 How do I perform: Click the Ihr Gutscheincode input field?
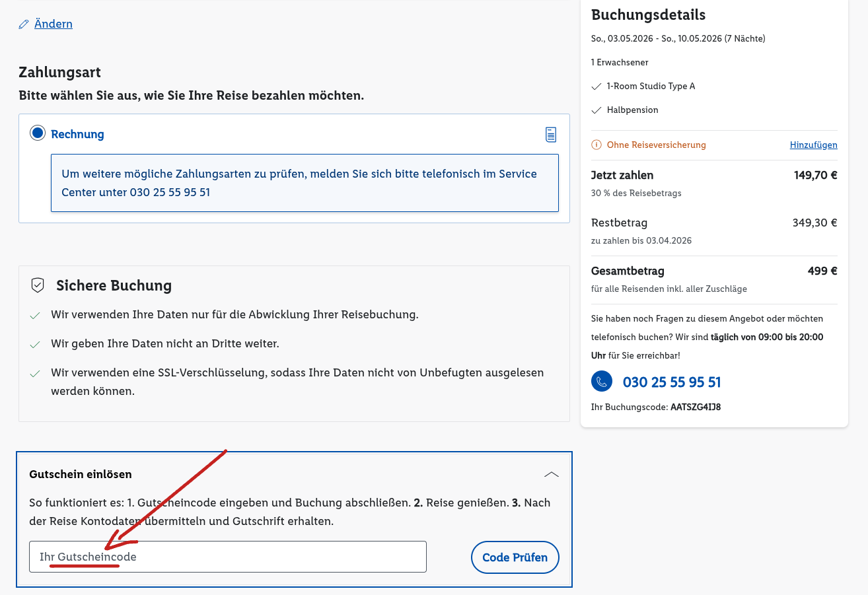click(227, 557)
